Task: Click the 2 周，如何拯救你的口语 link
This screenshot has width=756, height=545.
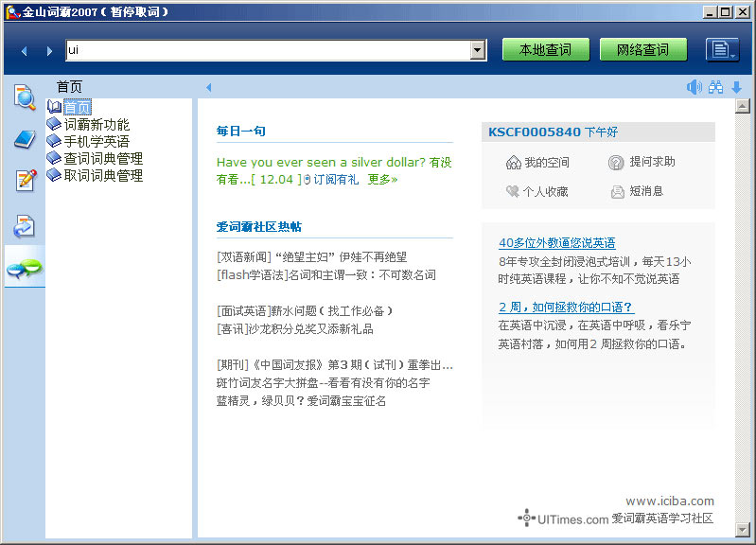Action: [566, 308]
